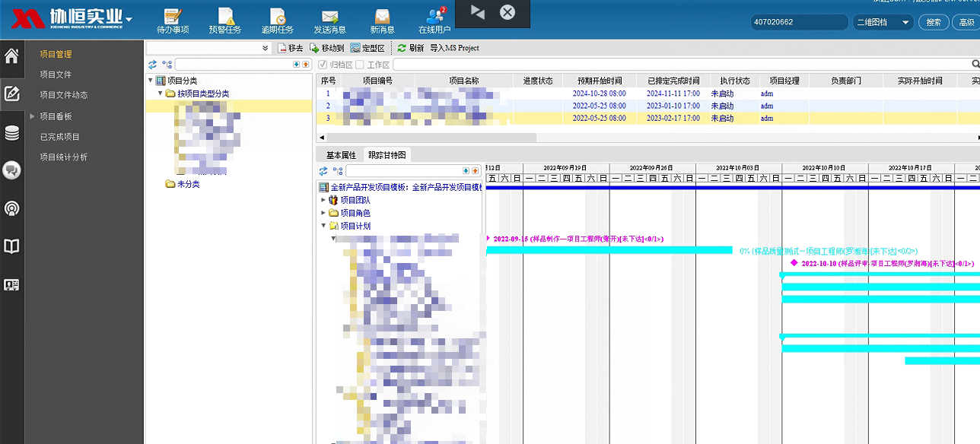Screen dimensions: 980x444
Task: Select 项目统计分析 menu item
Action: 64,157
